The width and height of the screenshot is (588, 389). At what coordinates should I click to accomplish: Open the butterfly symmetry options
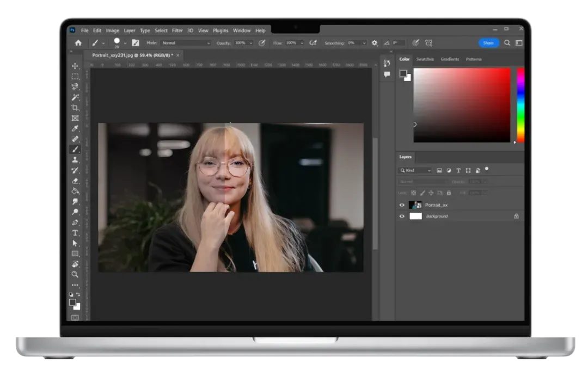tap(428, 43)
